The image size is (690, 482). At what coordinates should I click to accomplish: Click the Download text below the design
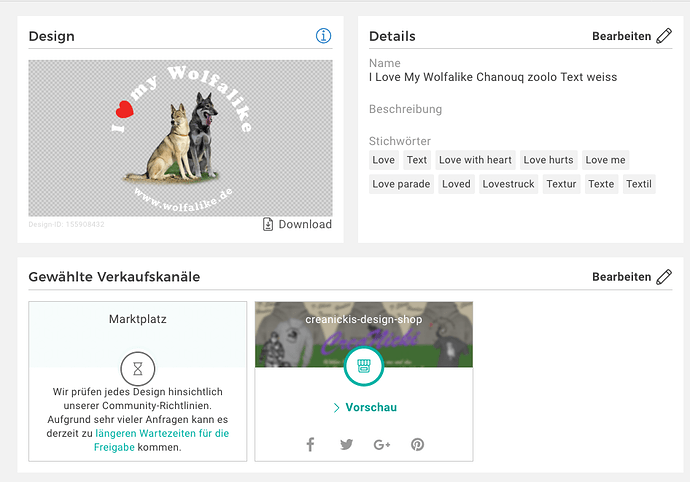(x=305, y=224)
